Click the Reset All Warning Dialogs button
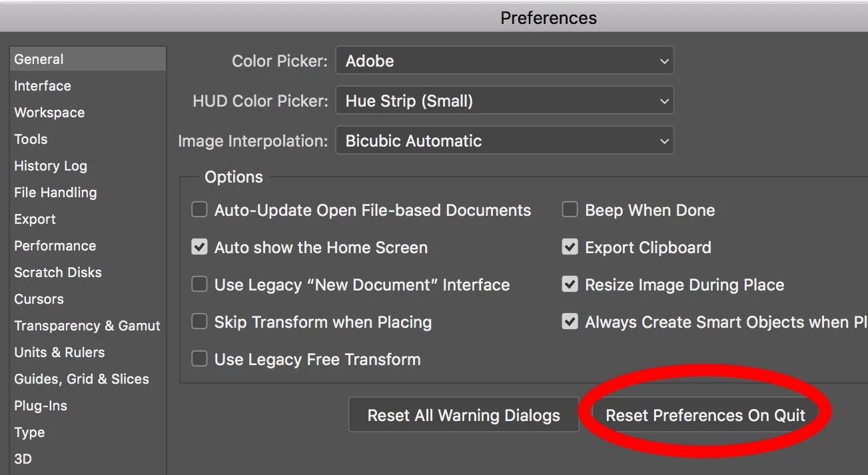Screen dimensions: 868x475 [x=464, y=415]
